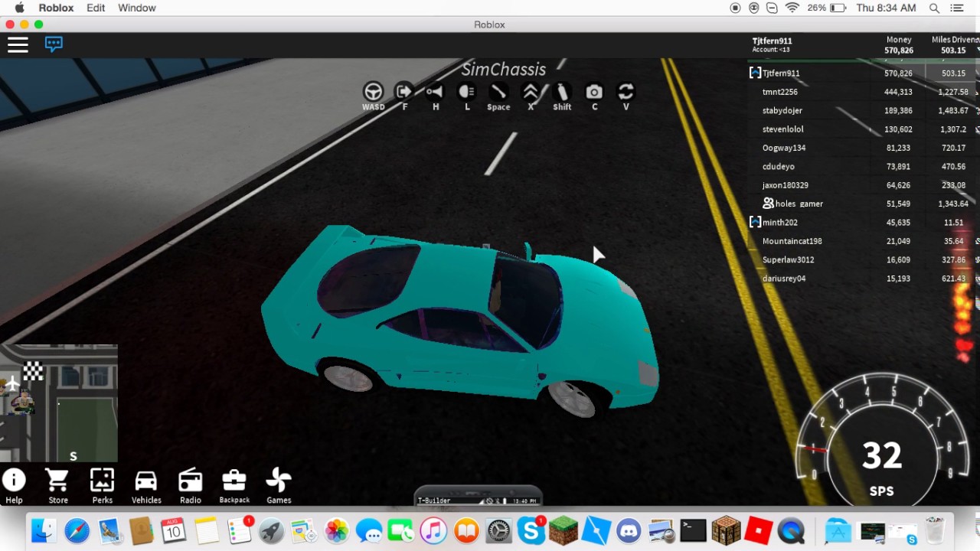The image size is (980, 551).
Task: Open System Preferences gear in Dock
Action: (498, 530)
